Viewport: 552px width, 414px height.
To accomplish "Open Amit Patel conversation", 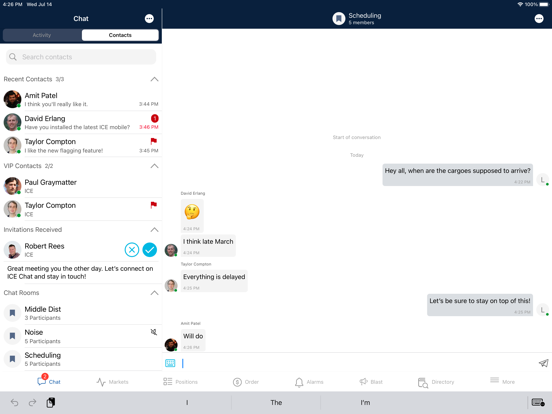I will [x=81, y=99].
